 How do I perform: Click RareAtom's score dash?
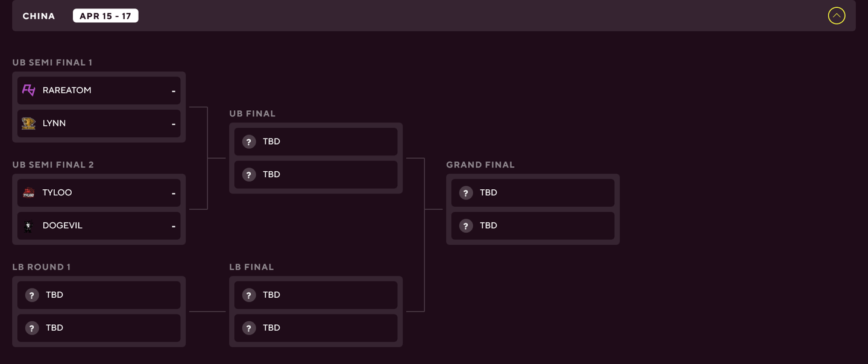click(173, 91)
